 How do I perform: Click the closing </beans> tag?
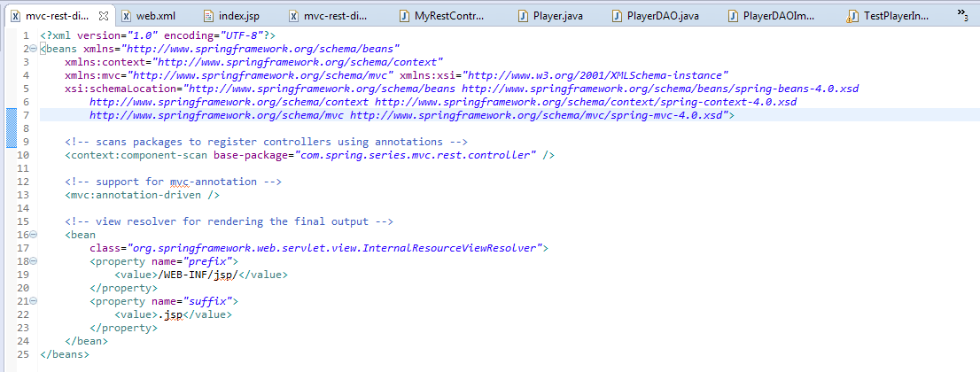pos(65,354)
